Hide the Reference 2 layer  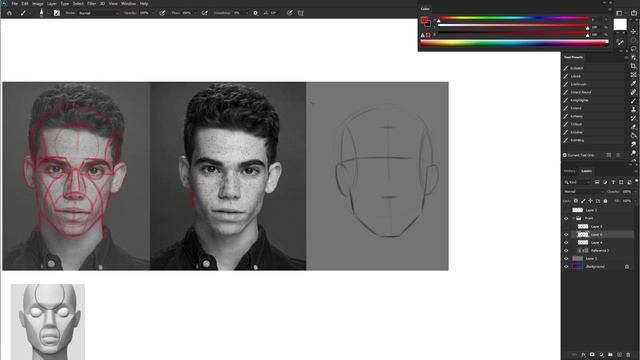point(566,250)
